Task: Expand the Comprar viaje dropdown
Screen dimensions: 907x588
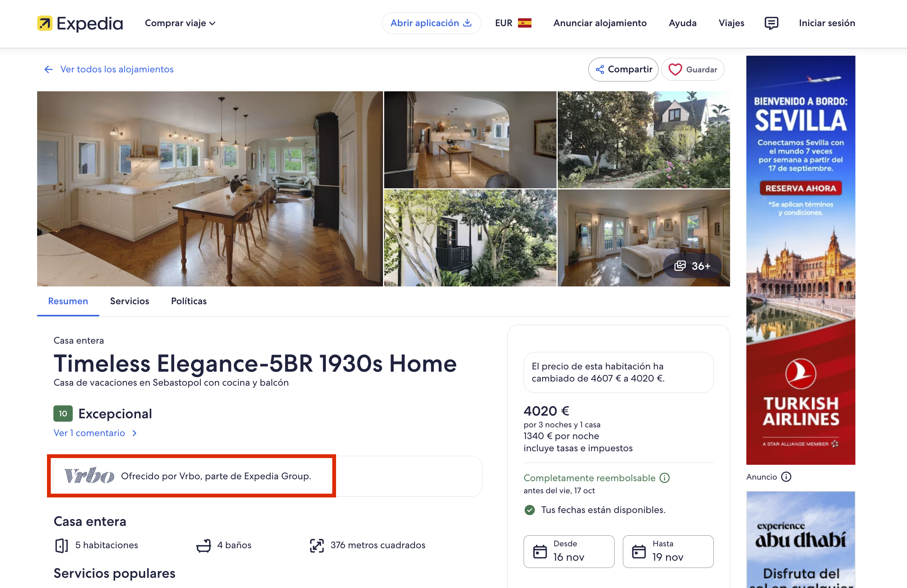Action: tap(180, 23)
